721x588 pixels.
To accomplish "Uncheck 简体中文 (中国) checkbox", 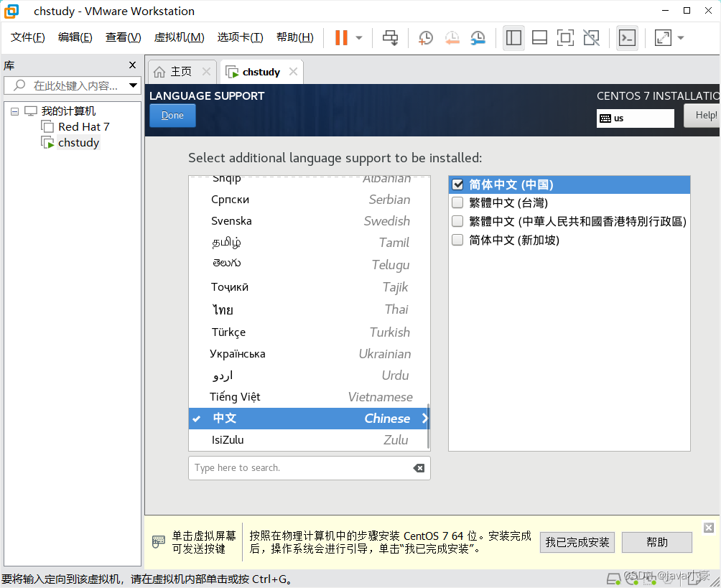I will click(x=457, y=185).
